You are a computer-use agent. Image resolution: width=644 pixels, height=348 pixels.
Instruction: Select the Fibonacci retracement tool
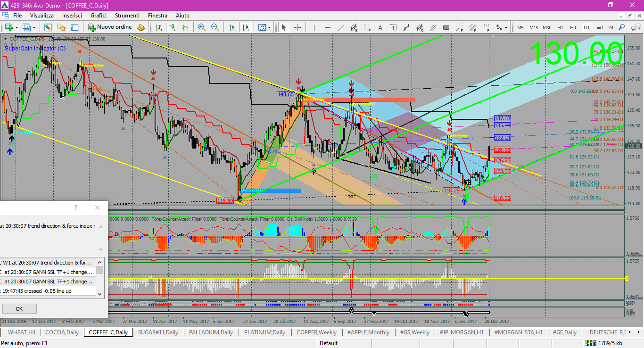point(367,27)
